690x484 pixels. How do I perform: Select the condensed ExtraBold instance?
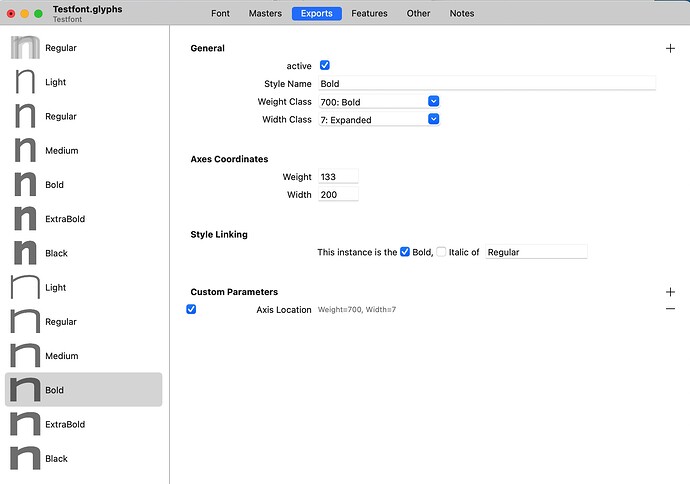pyautogui.click(x=84, y=219)
